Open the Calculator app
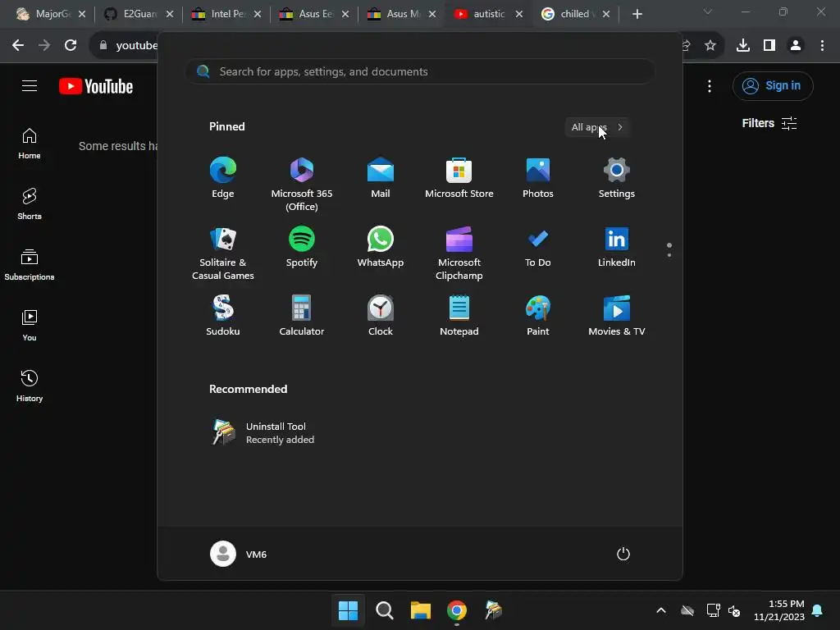Viewport: 840px width, 630px height. tap(302, 316)
